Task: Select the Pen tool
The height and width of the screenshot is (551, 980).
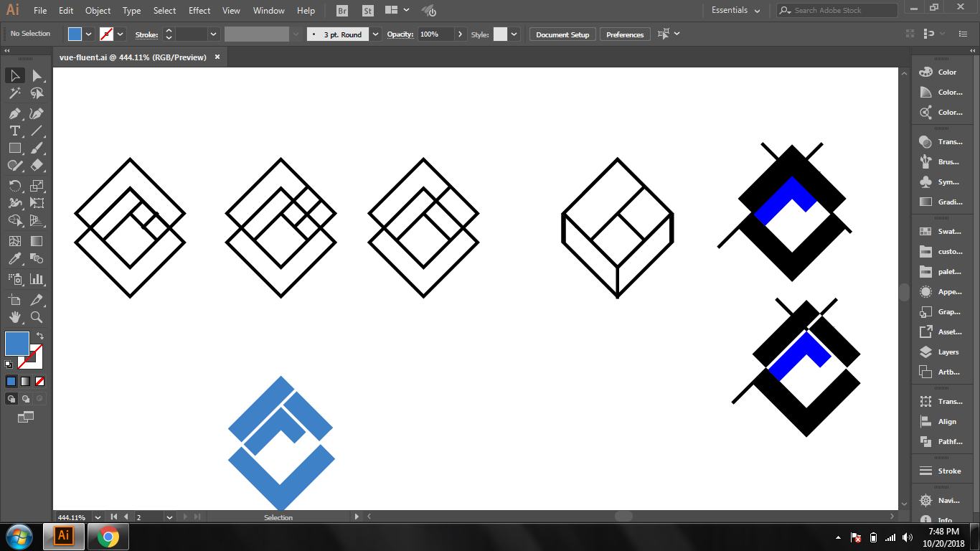Action: 14,113
